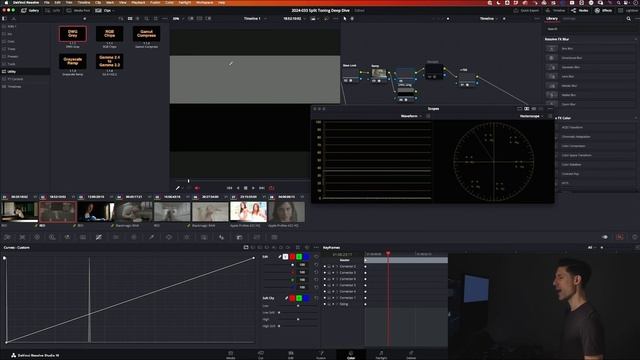Click the Gallery button in top toolbar
This screenshot has width=640, height=360.
click(x=30, y=11)
